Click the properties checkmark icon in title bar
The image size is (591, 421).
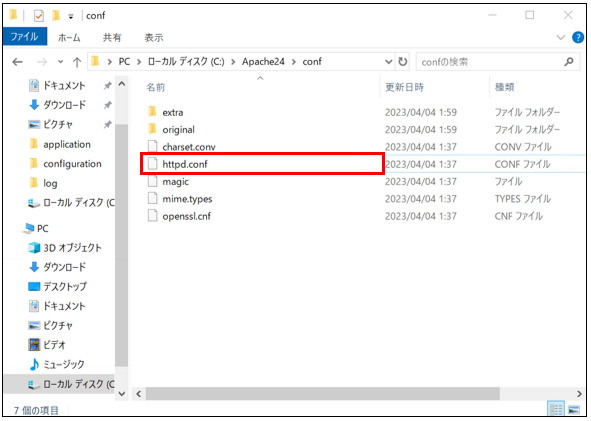pyautogui.click(x=39, y=16)
